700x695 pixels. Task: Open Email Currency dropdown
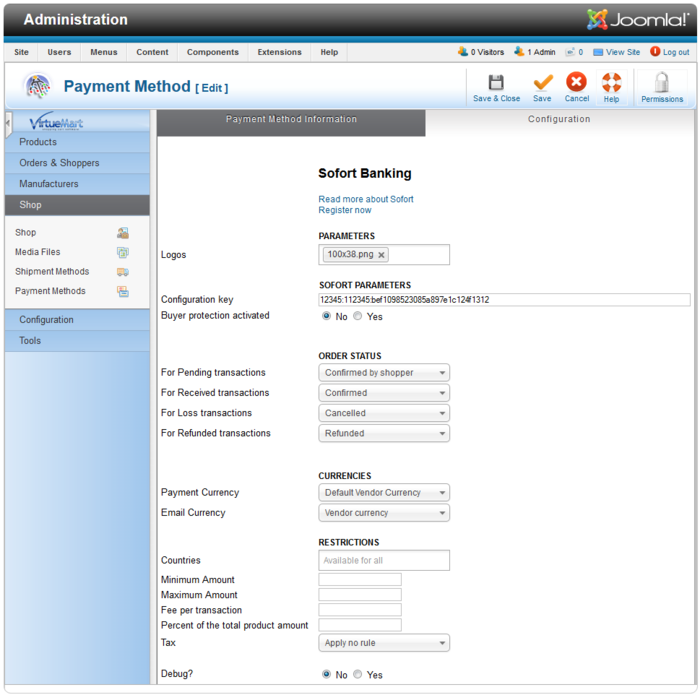point(384,512)
